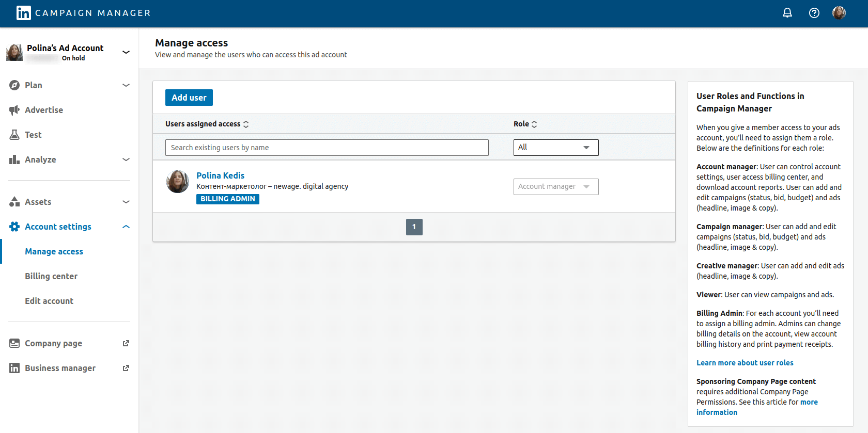Expand the Analyze section chevron
Screen dimensions: 868x433
click(x=126, y=159)
